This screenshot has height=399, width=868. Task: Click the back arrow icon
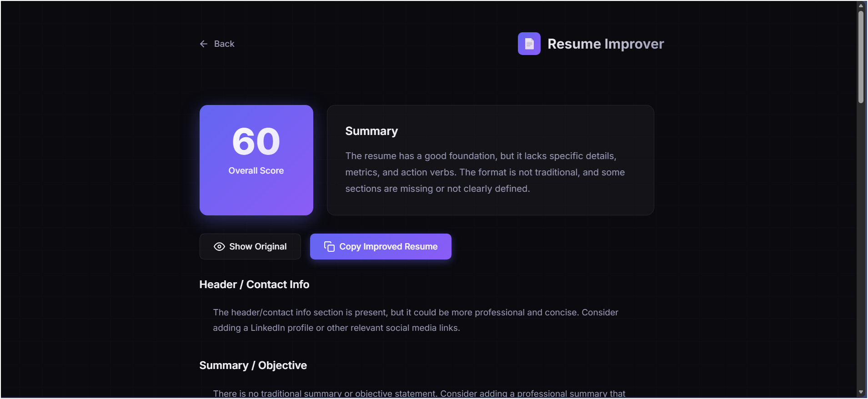pos(204,44)
